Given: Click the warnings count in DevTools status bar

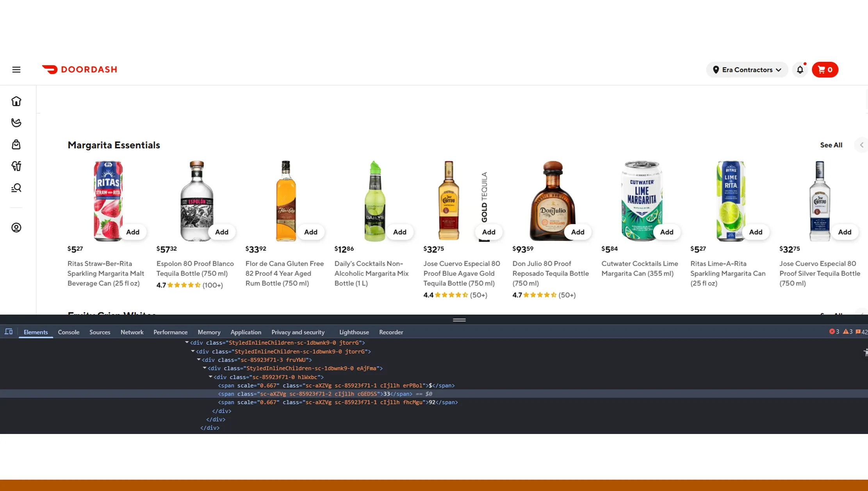Looking at the screenshot, I should point(848,332).
